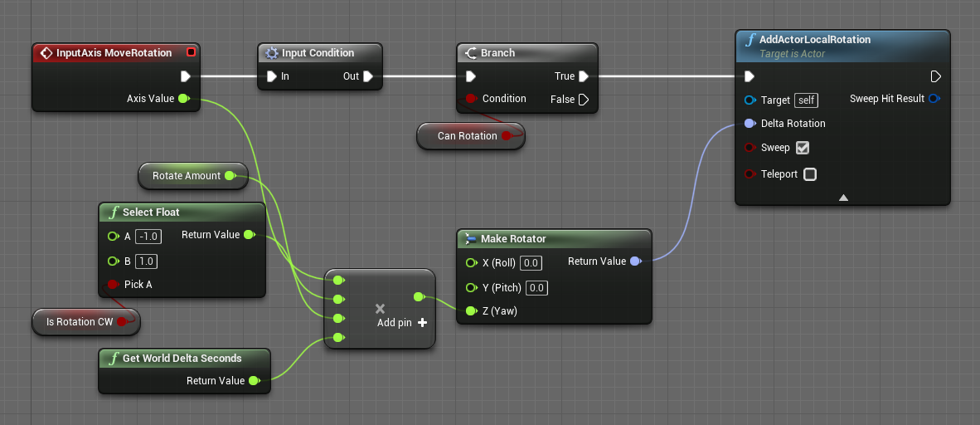Click the Make Rotator Z (Yaw) input pin
980x425 pixels.
pyautogui.click(x=472, y=311)
